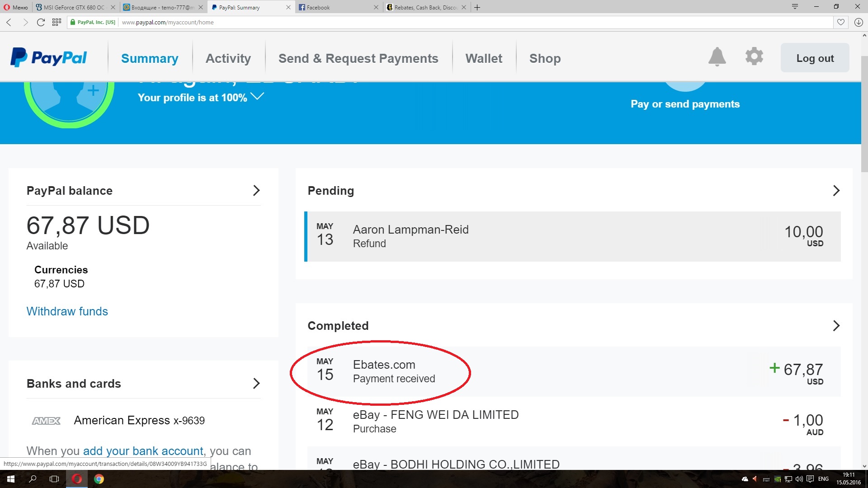
Task: Go to the Activity menu
Action: (228, 58)
